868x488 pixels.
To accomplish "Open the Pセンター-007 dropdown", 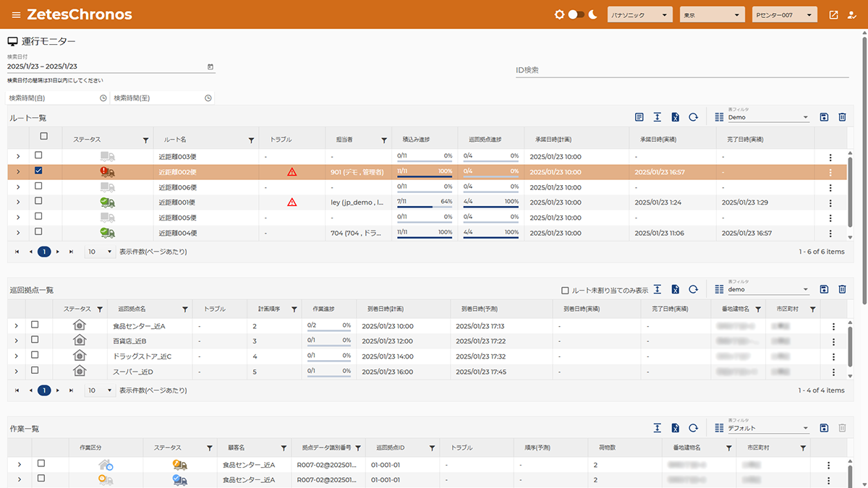I will 785,14.
